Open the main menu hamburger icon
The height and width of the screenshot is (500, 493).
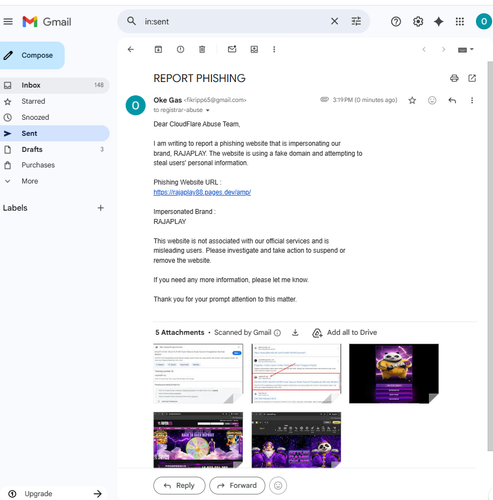point(8,22)
